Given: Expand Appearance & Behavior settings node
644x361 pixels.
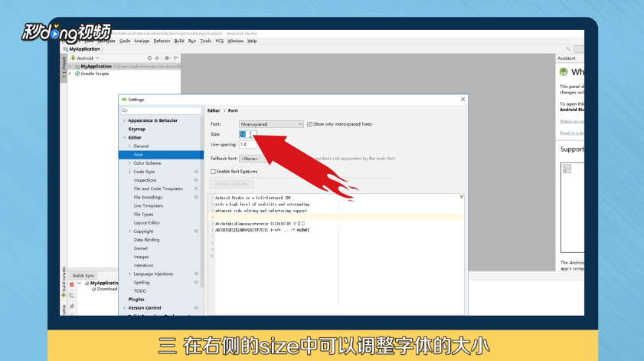Looking at the screenshot, I should tap(125, 120).
